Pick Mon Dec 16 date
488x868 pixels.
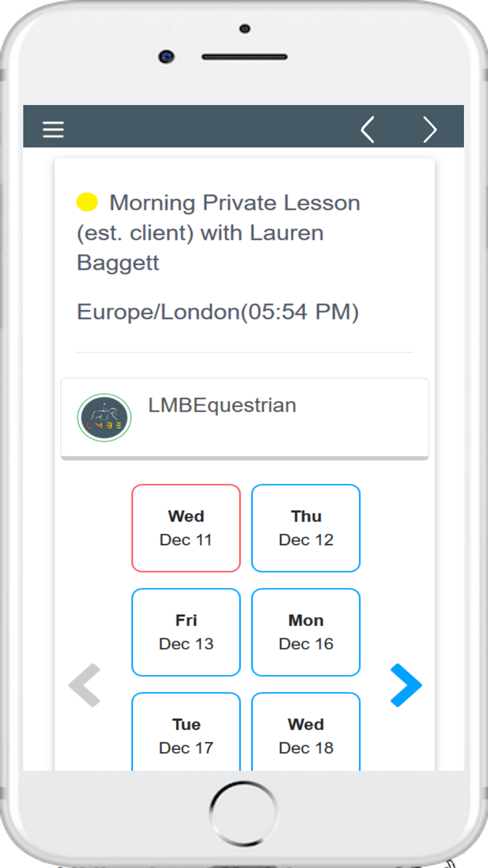pos(306,632)
